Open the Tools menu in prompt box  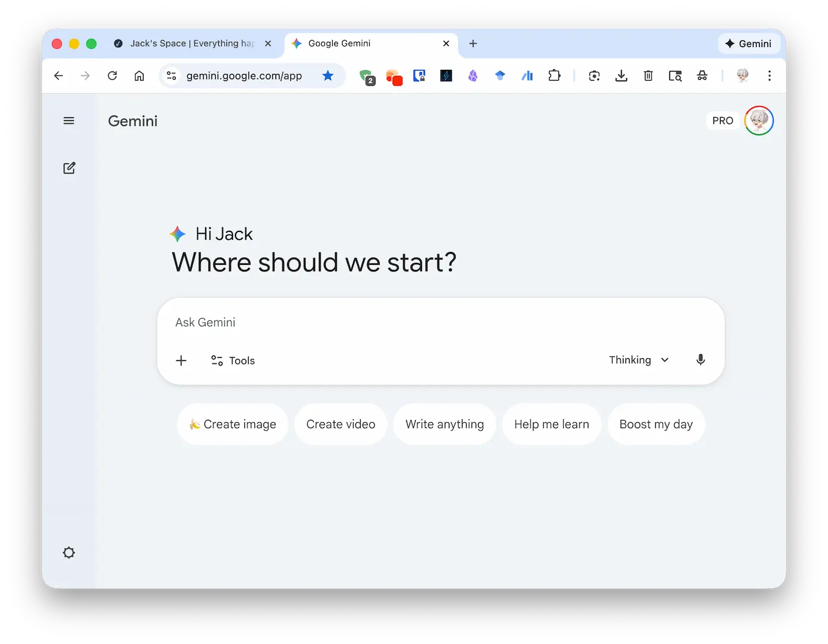tap(233, 361)
